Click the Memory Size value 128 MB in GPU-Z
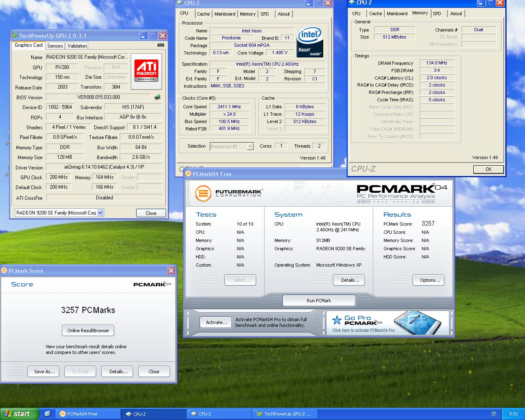 pos(65,157)
